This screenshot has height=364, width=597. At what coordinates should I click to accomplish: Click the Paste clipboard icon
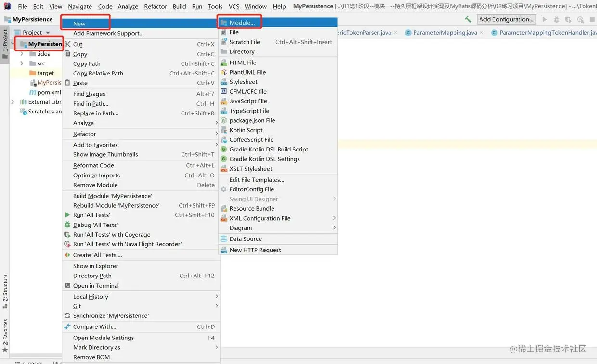point(67,83)
